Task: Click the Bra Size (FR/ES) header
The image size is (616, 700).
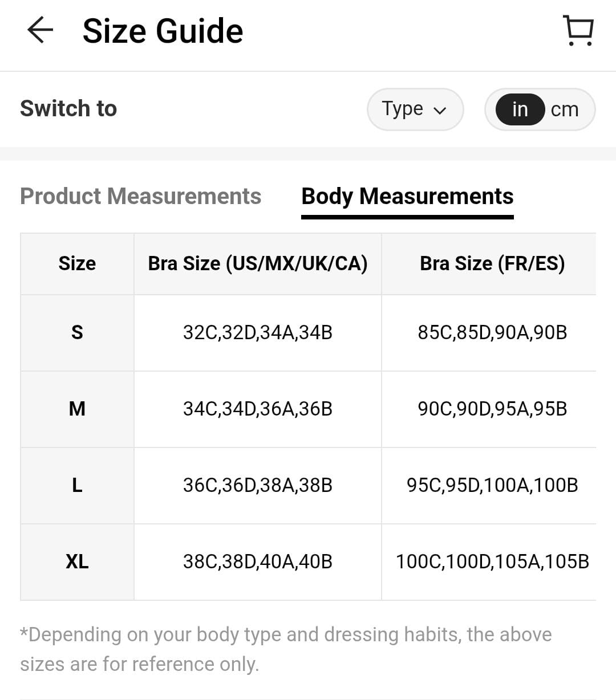Action: point(492,263)
